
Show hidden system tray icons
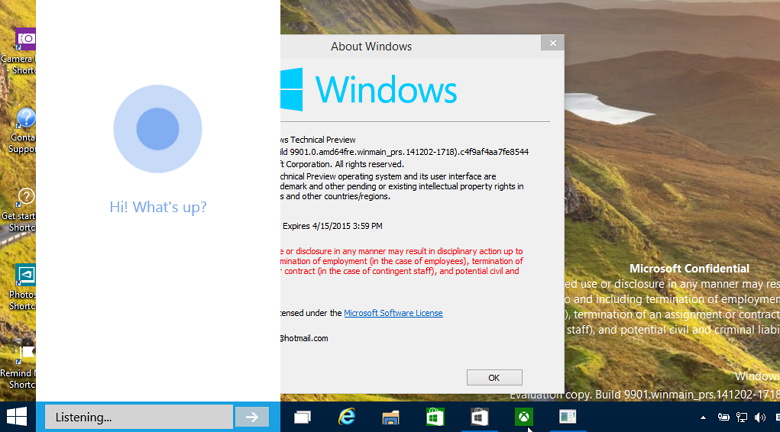point(703,418)
